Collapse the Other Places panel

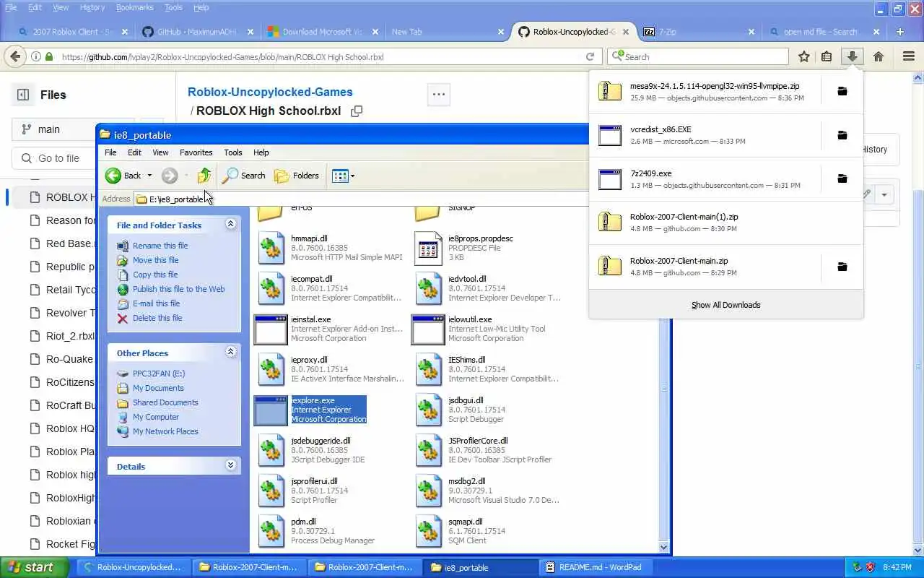tap(231, 352)
